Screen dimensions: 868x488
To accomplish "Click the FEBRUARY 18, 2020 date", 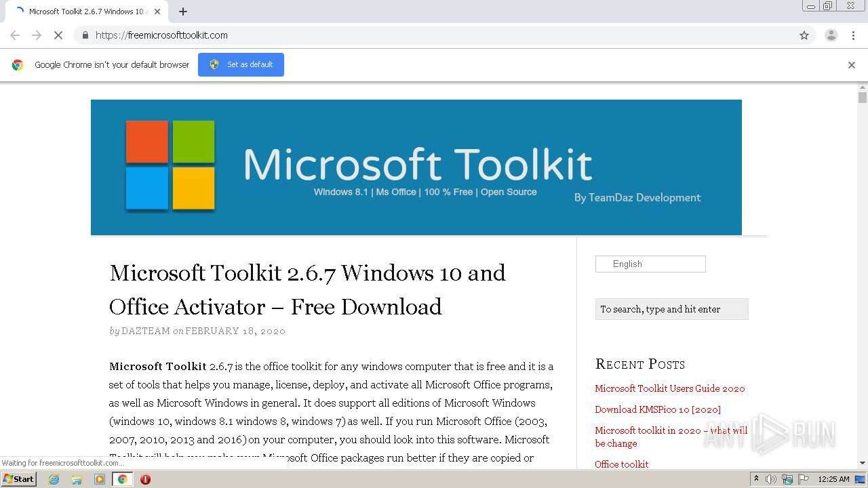I will (x=235, y=331).
